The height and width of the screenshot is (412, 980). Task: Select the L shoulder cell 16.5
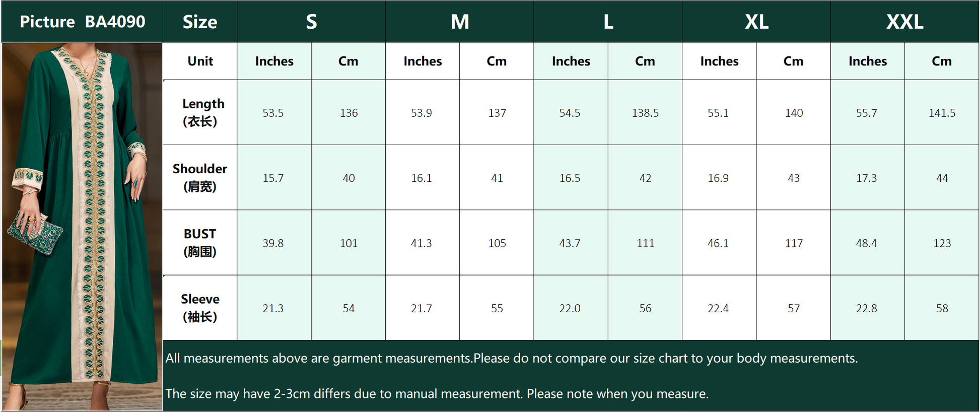point(571,177)
